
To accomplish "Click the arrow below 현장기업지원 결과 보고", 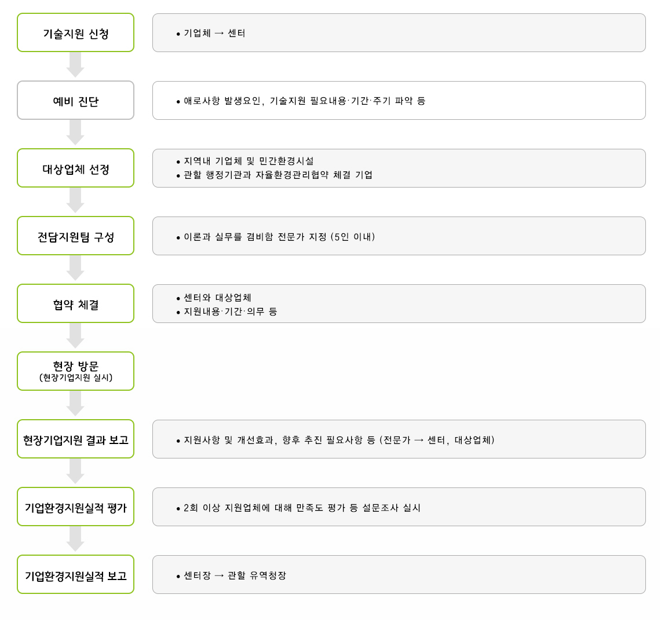I will tap(75, 471).
